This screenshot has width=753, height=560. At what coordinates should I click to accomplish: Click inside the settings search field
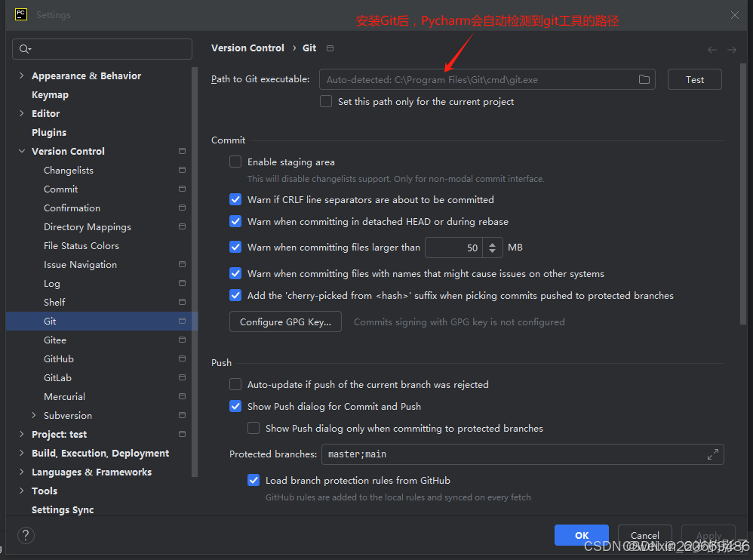tap(103, 49)
